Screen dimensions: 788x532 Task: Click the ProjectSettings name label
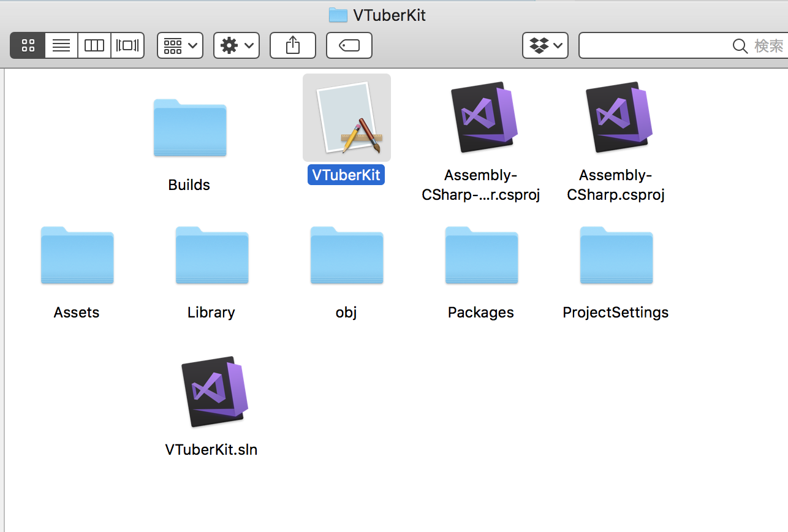(x=616, y=313)
